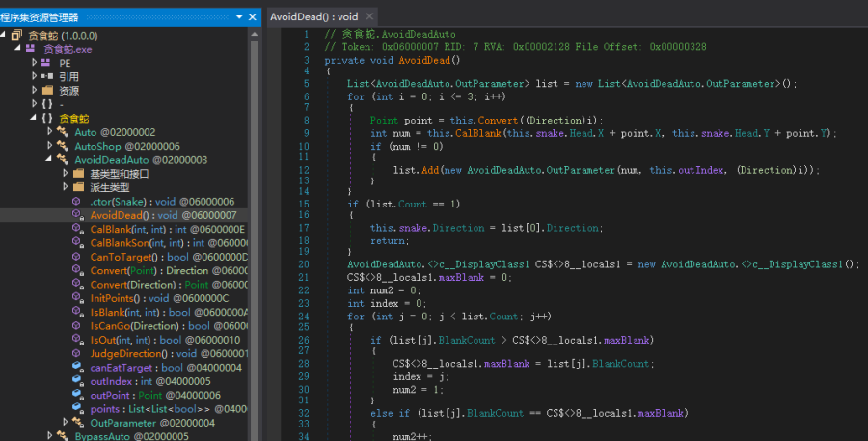Screen dimensions: 868x441
Task: Switch to the AvoidDead() : void tab
Action: tap(313, 17)
